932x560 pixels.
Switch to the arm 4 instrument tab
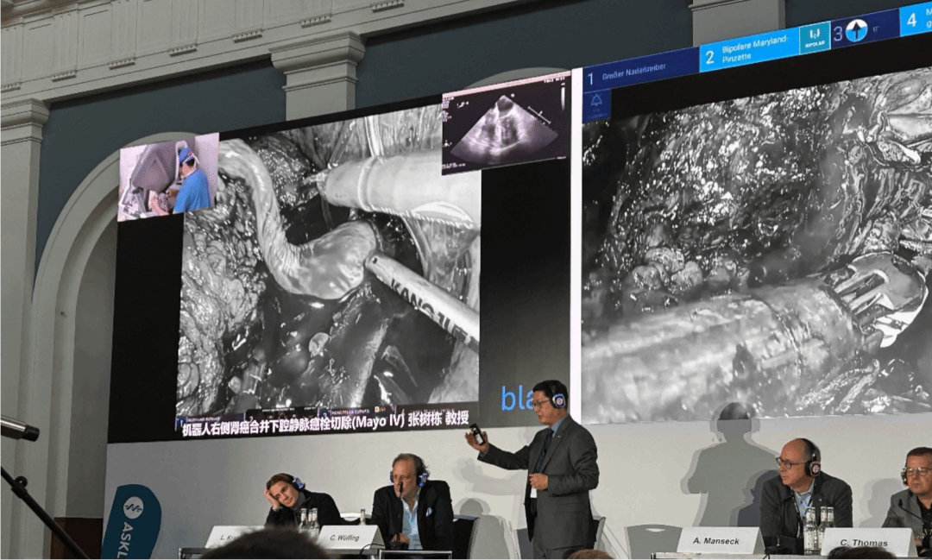click(915, 17)
